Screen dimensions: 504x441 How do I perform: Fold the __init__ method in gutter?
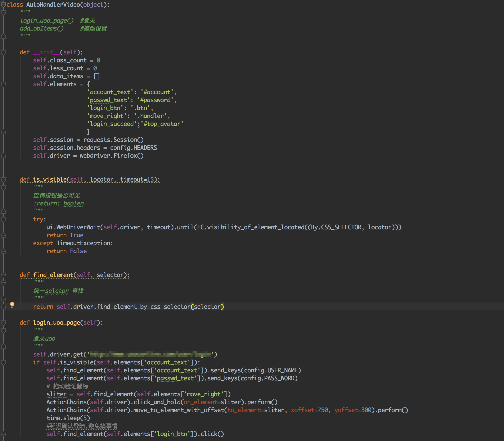tap(3, 52)
